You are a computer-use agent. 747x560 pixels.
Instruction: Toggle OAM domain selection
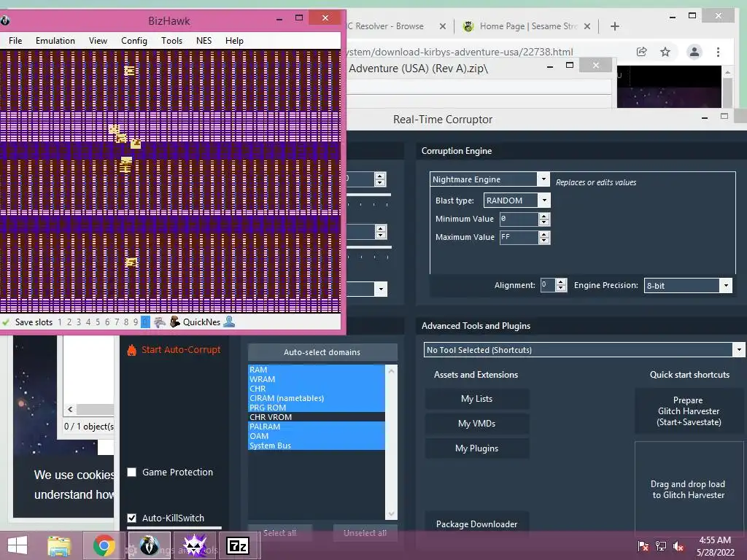click(x=317, y=436)
